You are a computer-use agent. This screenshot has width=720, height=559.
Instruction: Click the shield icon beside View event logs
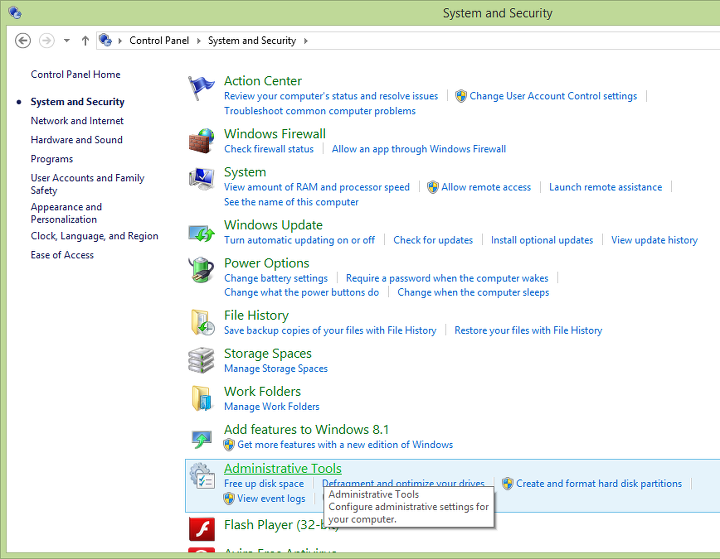coord(229,498)
